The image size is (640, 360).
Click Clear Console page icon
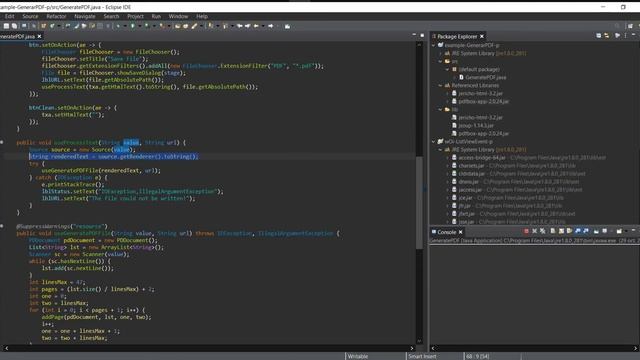[553, 231]
